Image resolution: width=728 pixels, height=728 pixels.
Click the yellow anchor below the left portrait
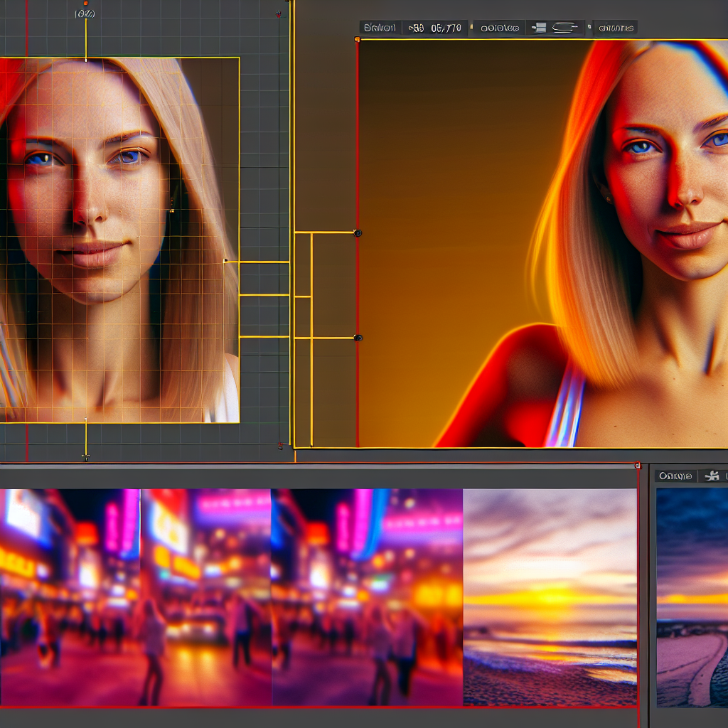point(86,455)
